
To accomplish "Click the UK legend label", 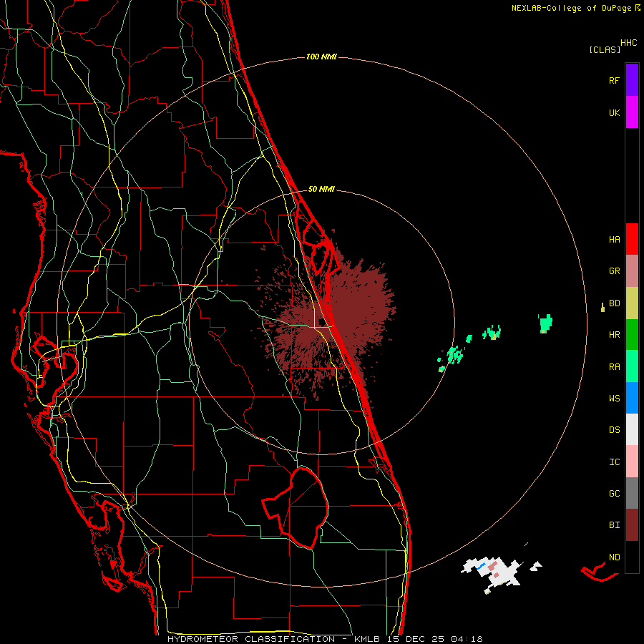I will 614,112.
